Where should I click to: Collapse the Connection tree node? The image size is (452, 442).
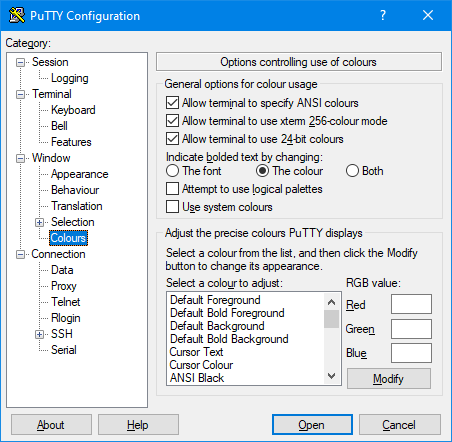pos(21,255)
